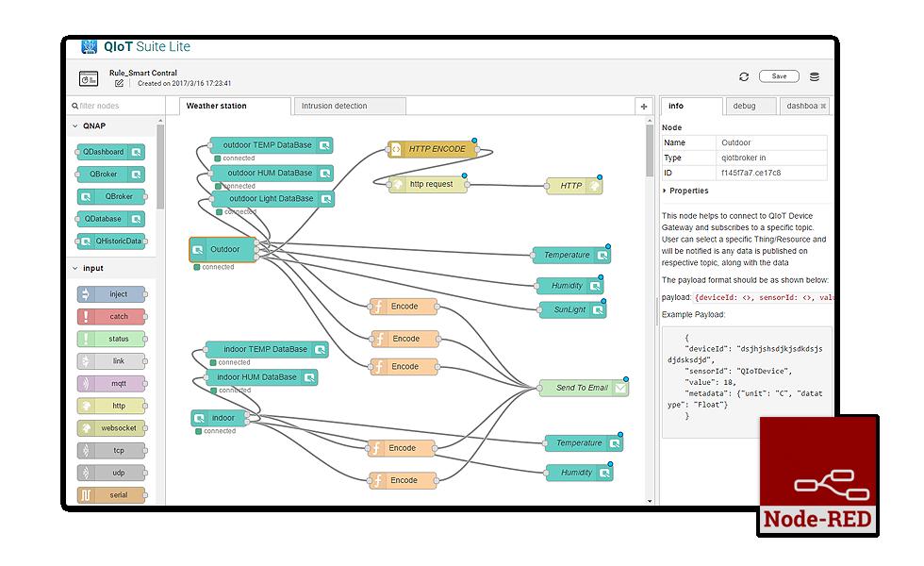Select the outdoor Light DataBase node
The image size is (924, 566).
(x=273, y=199)
